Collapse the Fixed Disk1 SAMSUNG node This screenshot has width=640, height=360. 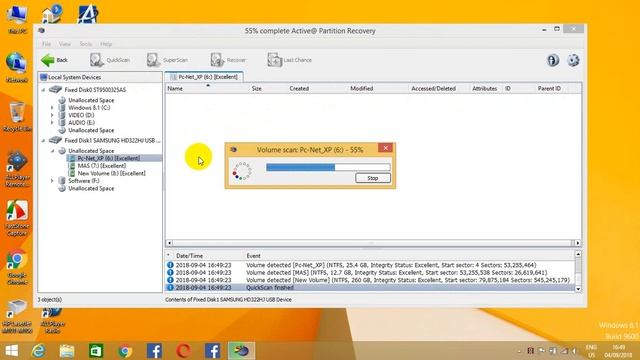(43, 140)
